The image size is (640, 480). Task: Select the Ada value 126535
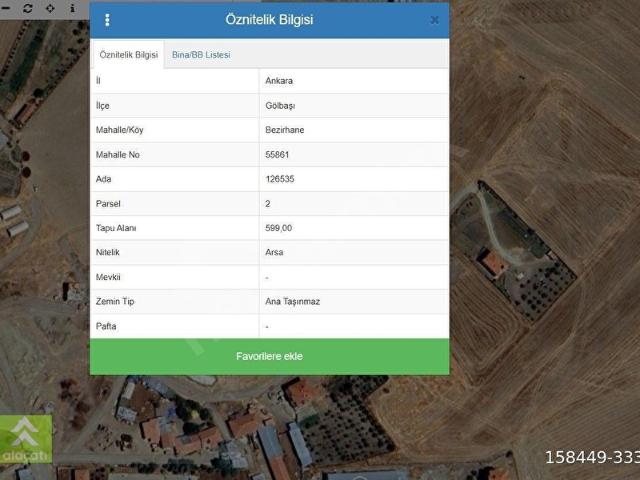[x=280, y=179]
